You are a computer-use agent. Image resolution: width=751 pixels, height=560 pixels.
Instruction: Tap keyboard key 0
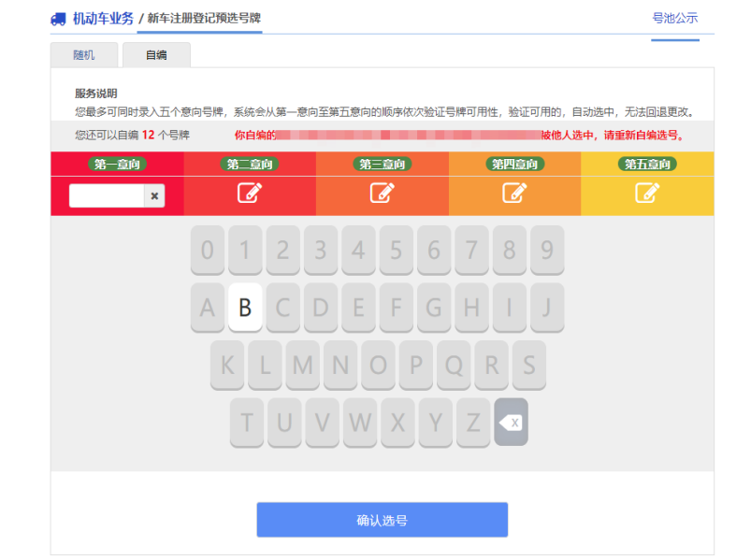[208, 250]
